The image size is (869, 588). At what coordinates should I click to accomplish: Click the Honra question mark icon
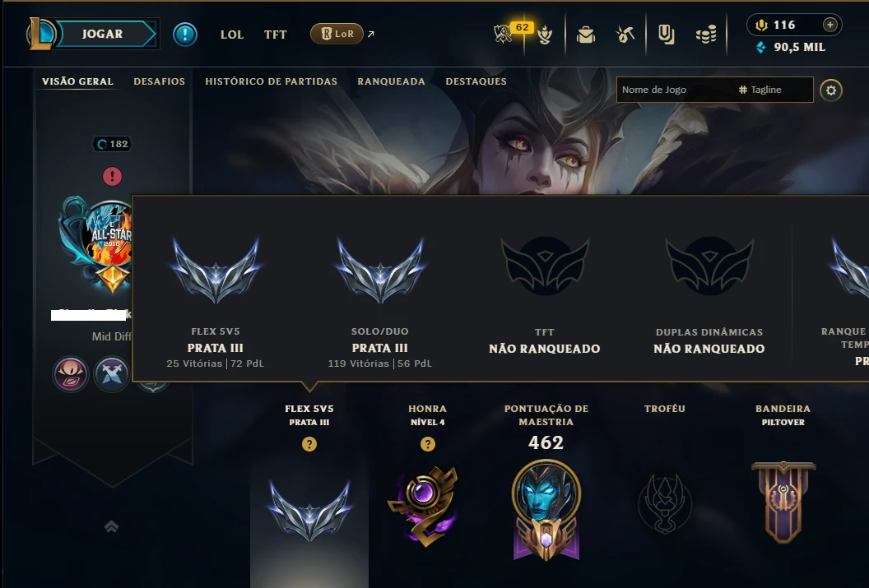427,444
